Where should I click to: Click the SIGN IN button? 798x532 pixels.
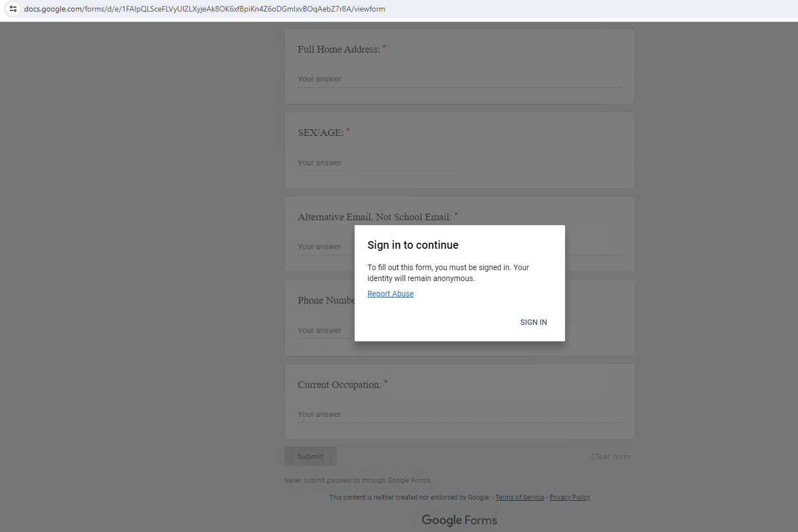click(533, 322)
